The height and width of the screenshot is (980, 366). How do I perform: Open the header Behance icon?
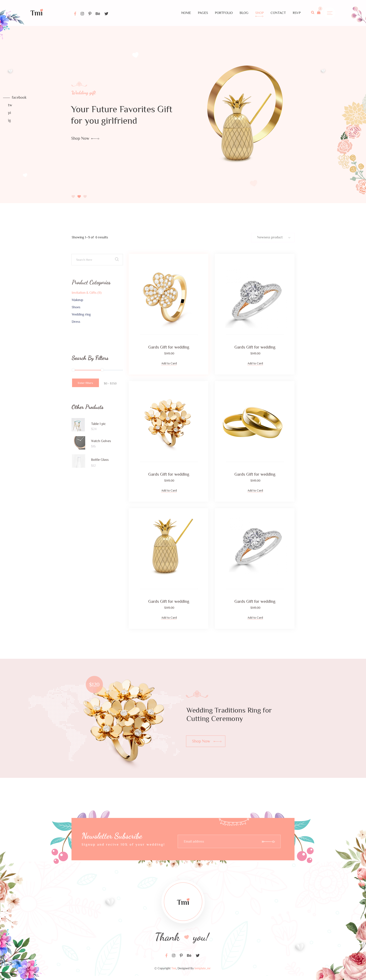coord(98,14)
